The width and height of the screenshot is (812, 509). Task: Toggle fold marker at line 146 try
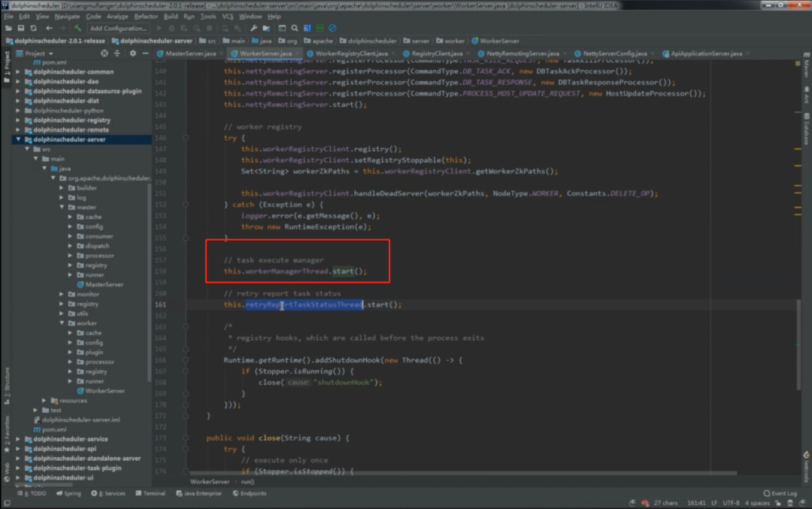pyautogui.click(x=186, y=138)
